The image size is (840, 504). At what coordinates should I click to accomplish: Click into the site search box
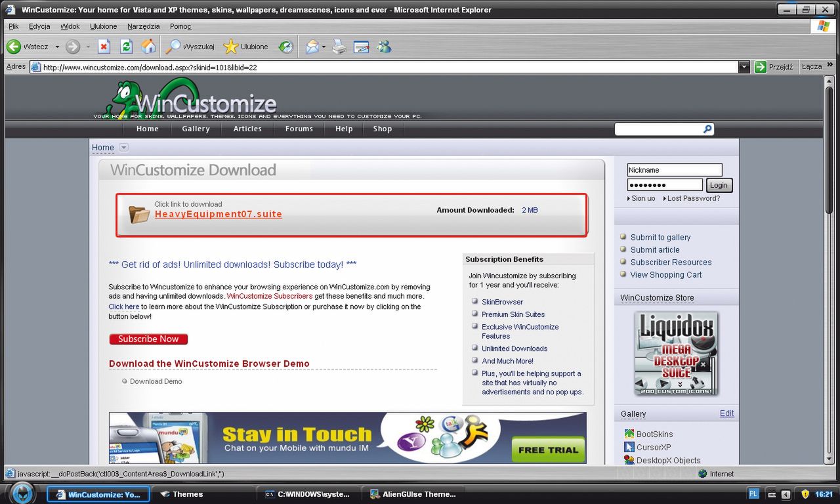click(x=659, y=129)
